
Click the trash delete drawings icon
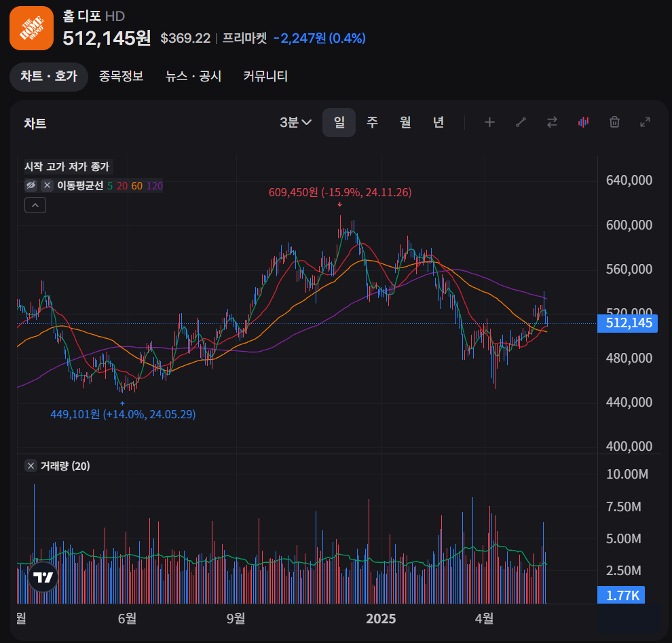tap(614, 123)
